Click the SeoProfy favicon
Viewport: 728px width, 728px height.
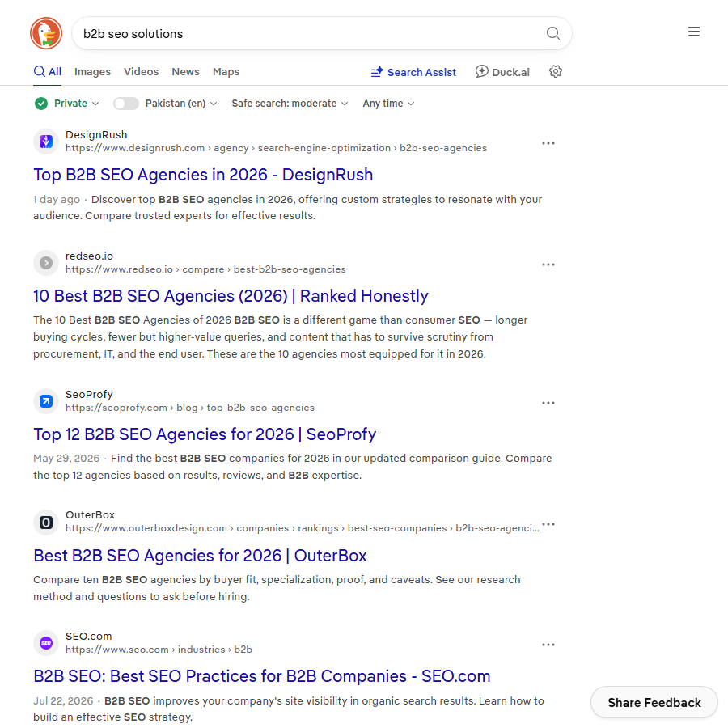46,401
